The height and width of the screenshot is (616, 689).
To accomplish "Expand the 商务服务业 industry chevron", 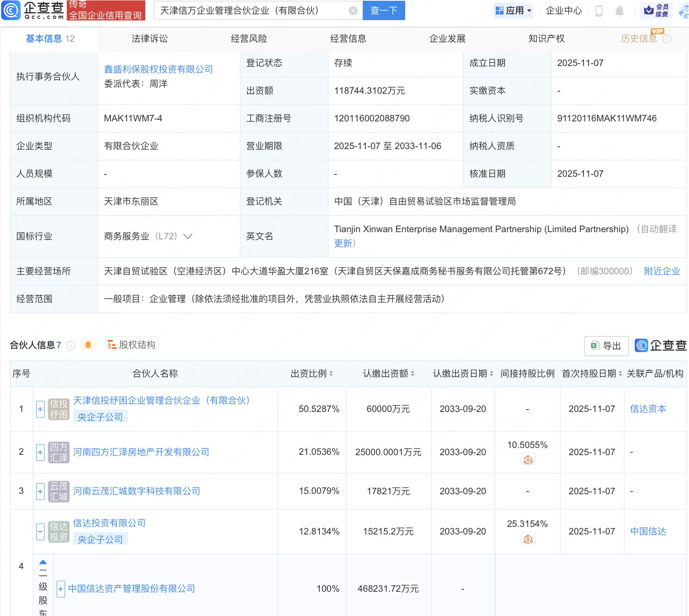I will click(x=188, y=237).
